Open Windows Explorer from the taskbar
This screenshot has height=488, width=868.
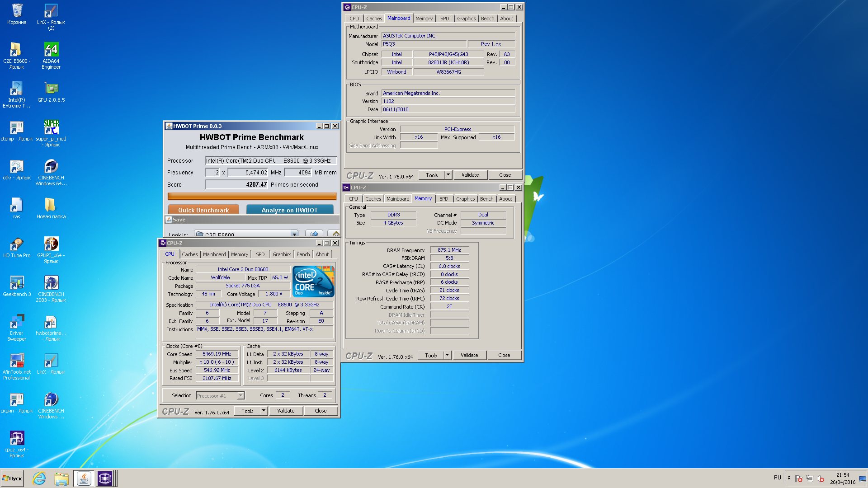pyautogui.click(x=61, y=479)
